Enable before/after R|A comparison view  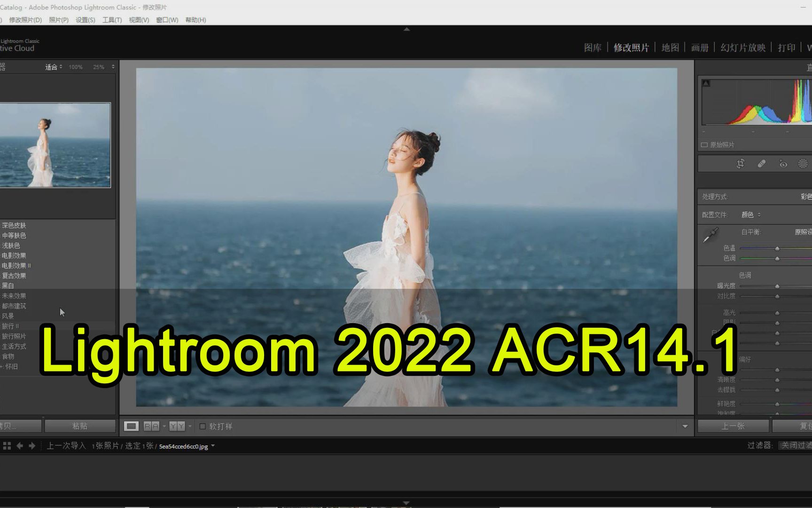pyautogui.click(x=151, y=426)
